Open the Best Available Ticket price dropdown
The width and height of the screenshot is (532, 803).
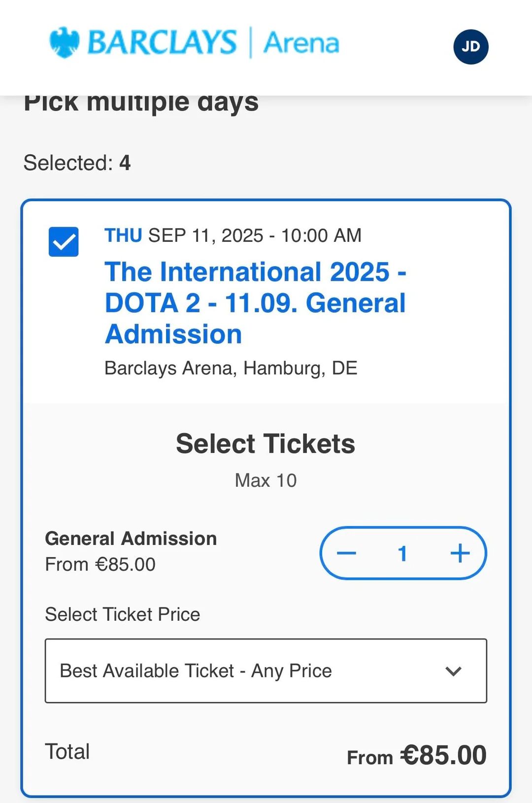266,670
